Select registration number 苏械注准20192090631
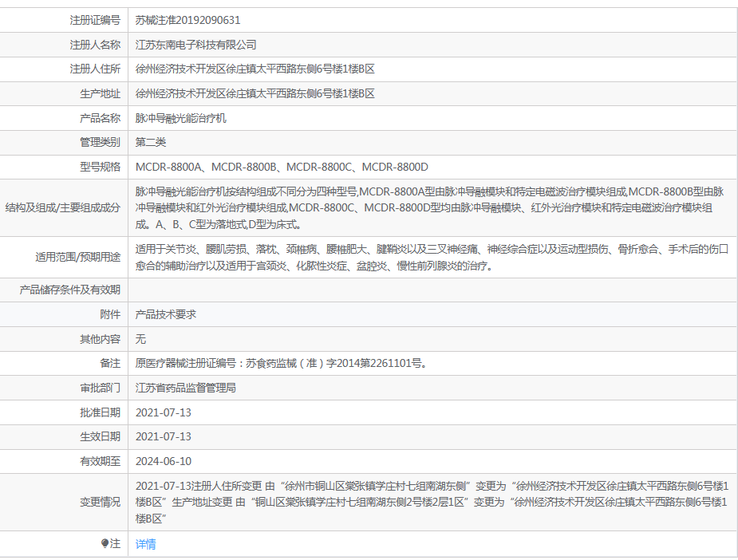Image resolution: width=738 pixels, height=560 pixels. tap(187, 20)
